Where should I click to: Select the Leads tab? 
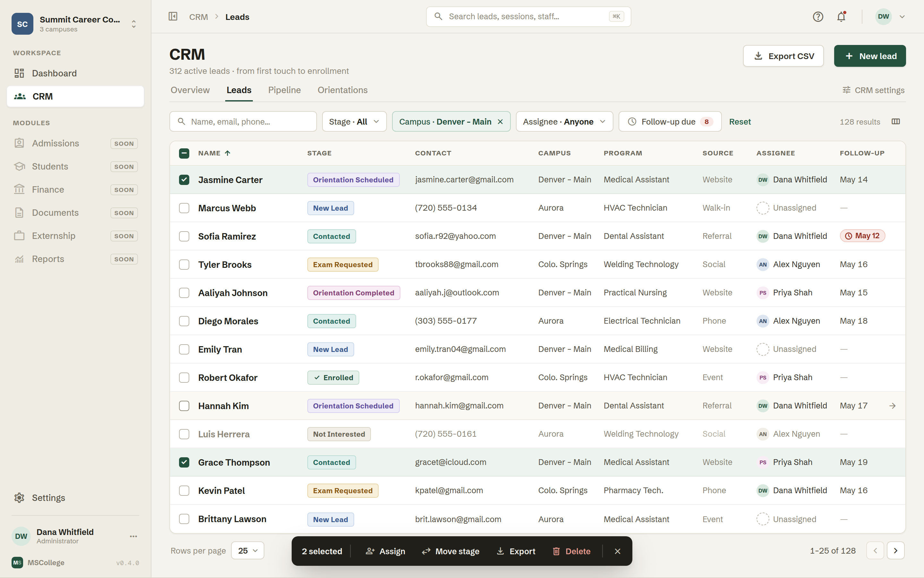coord(239,90)
